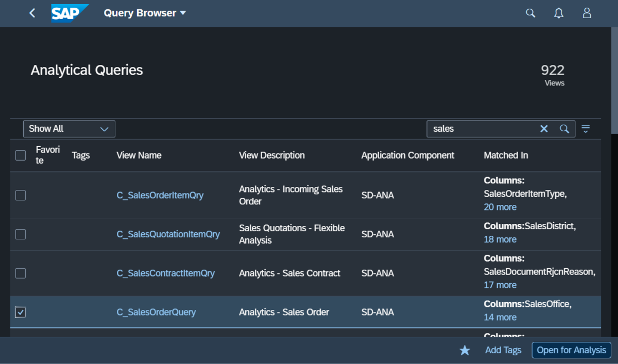Open the Query Browser app switcher dropdown
The height and width of the screenshot is (364, 618).
coord(145,13)
